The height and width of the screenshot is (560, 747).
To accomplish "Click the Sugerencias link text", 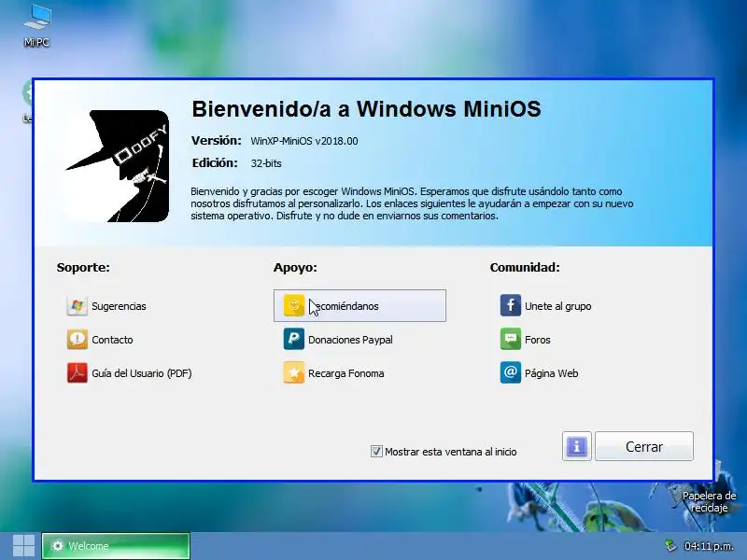I will (120, 306).
